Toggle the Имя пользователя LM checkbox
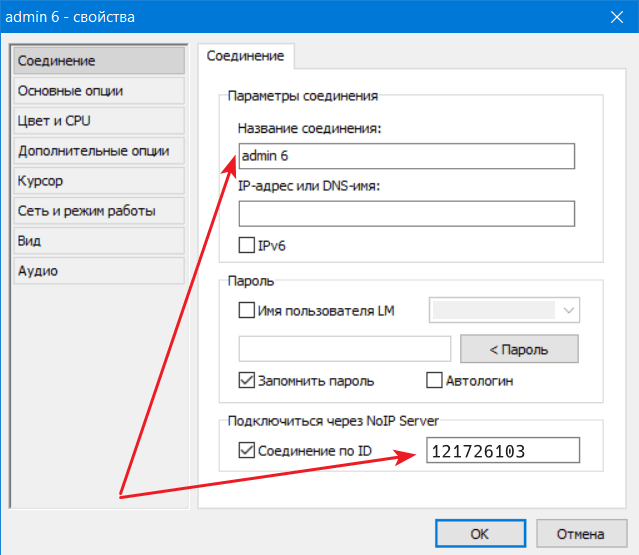 click(247, 311)
